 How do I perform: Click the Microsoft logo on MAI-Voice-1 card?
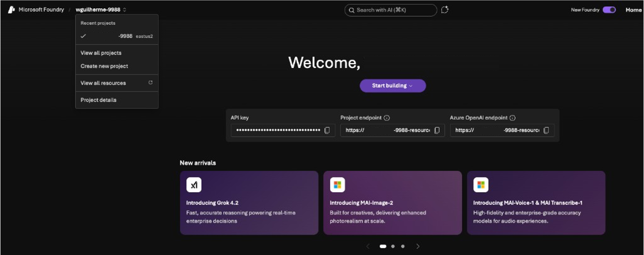481,185
